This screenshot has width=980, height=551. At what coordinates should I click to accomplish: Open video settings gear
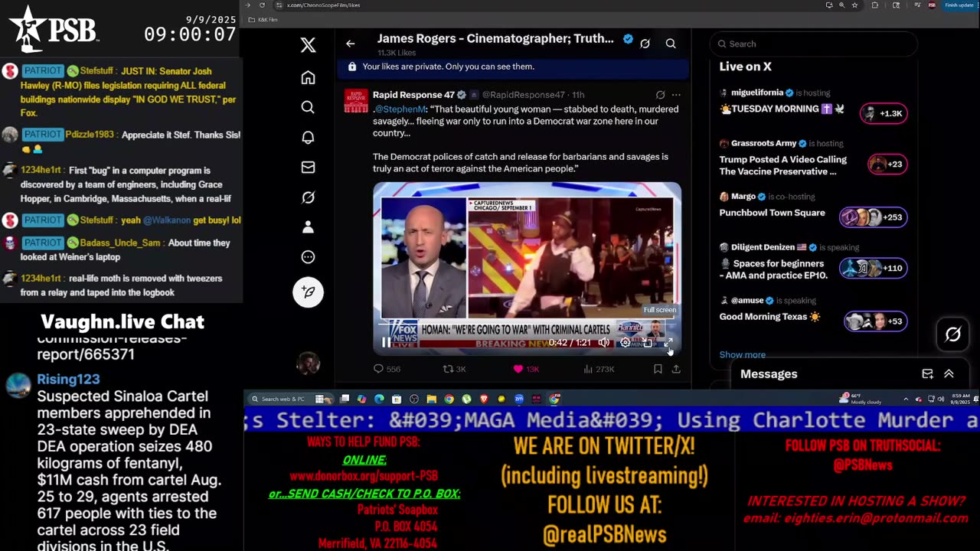tap(626, 342)
